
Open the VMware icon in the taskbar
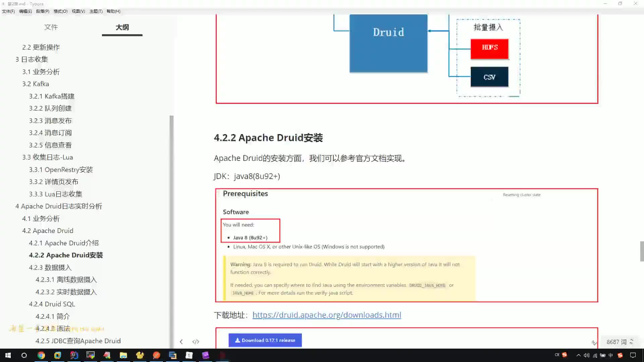[58, 355]
